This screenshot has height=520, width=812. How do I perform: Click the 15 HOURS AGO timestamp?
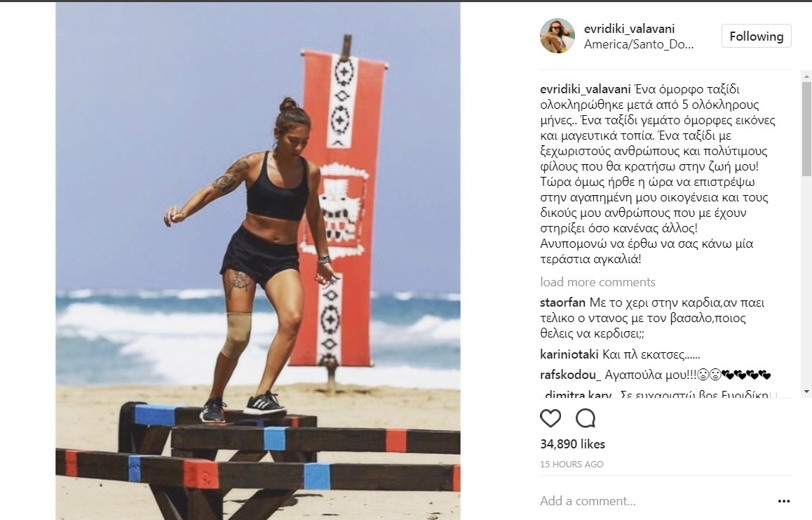[x=571, y=465]
